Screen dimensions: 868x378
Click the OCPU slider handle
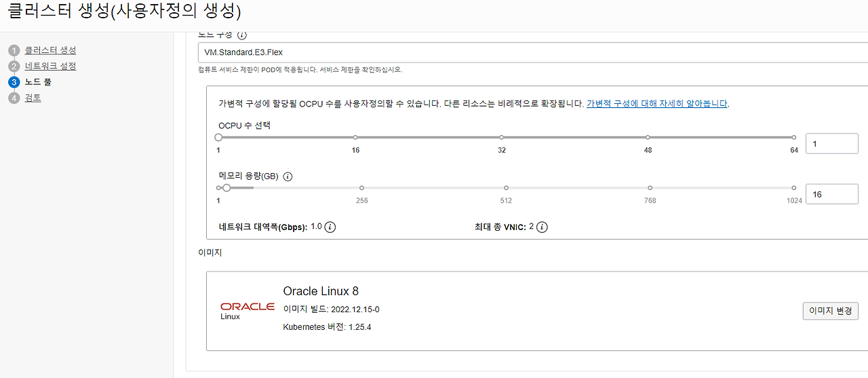coord(218,137)
